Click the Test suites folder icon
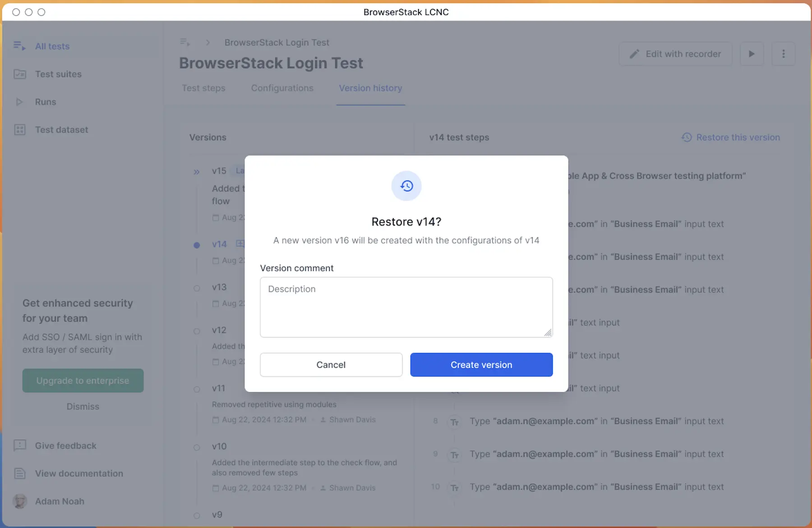The image size is (812, 528). pos(19,74)
